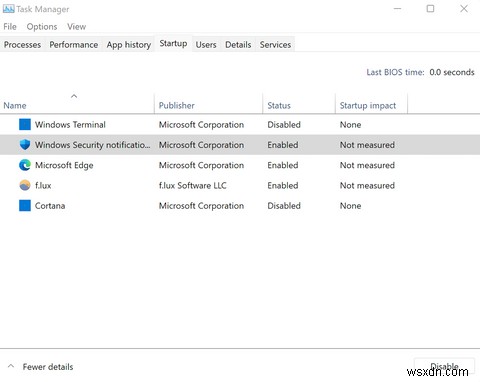The height and width of the screenshot is (382, 480).
Task: Click the Fewer details link
Action: pos(48,367)
